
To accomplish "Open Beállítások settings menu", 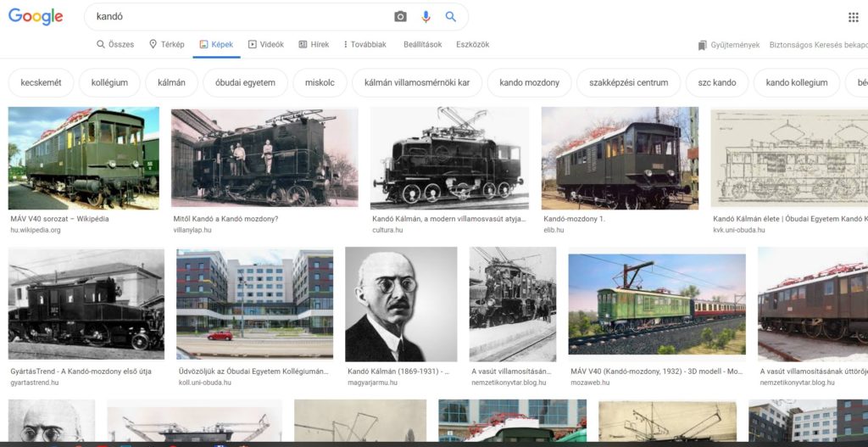I will point(422,44).
